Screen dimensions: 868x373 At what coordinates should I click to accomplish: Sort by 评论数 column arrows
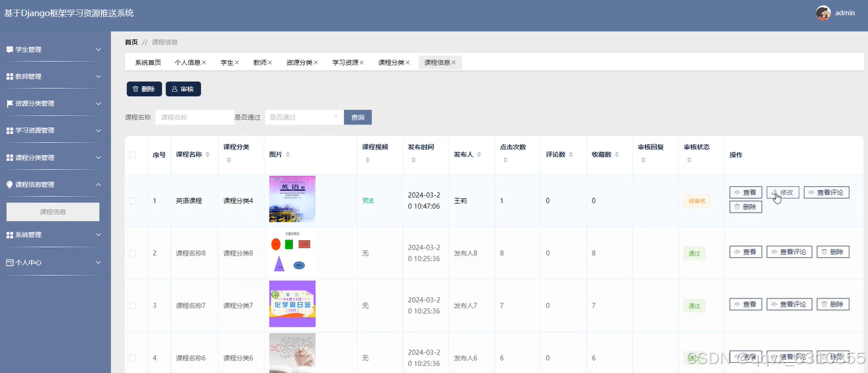click(571, 155)
